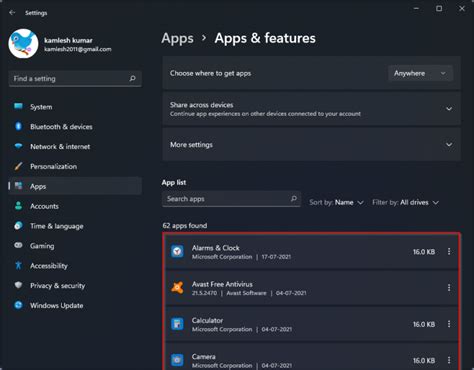The height and width of the screenshot is (370, 474).
Task: Click the Camera app icon
Action: 177,360
